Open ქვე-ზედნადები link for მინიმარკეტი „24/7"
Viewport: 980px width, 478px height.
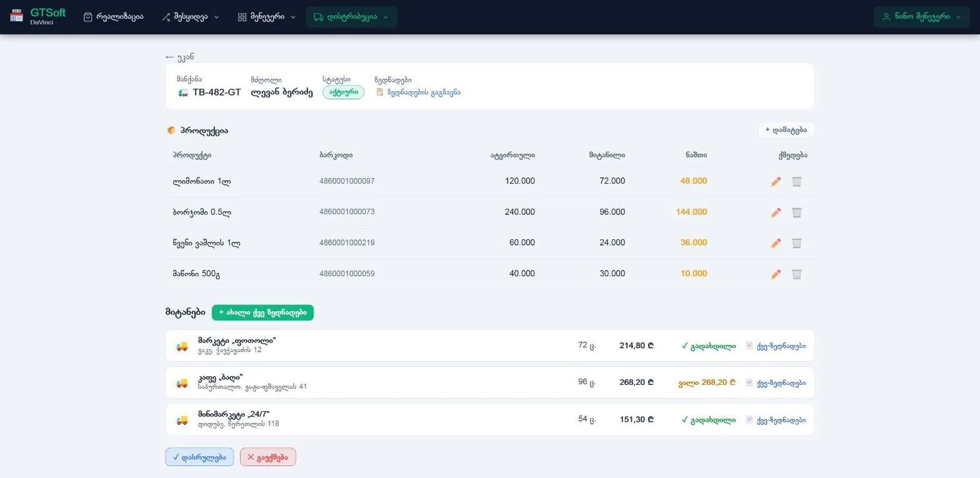[x=776, y=419]
